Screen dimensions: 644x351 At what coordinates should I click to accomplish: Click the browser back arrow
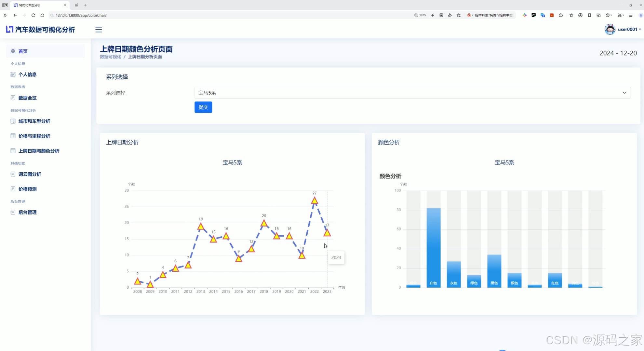point(15,15)
